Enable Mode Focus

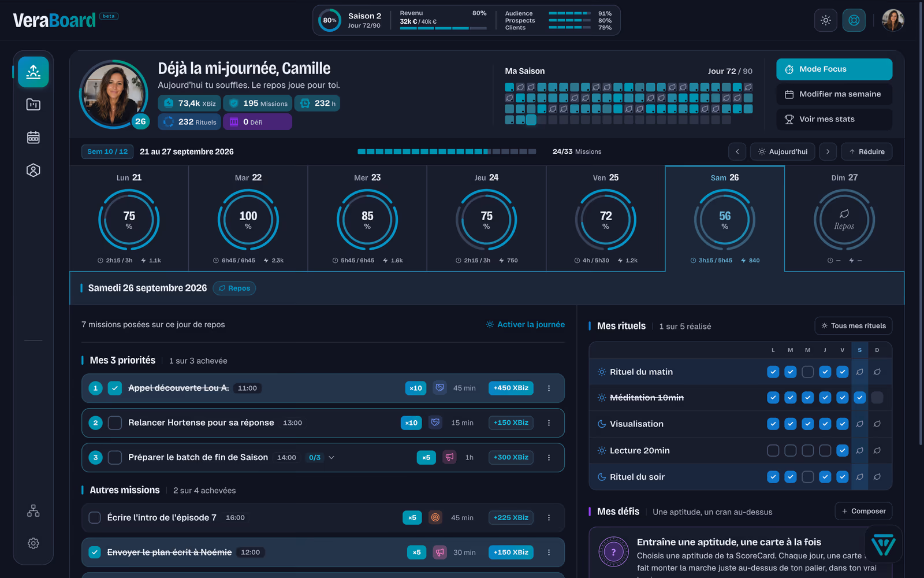pyautogui.click(x=834, y=69)
